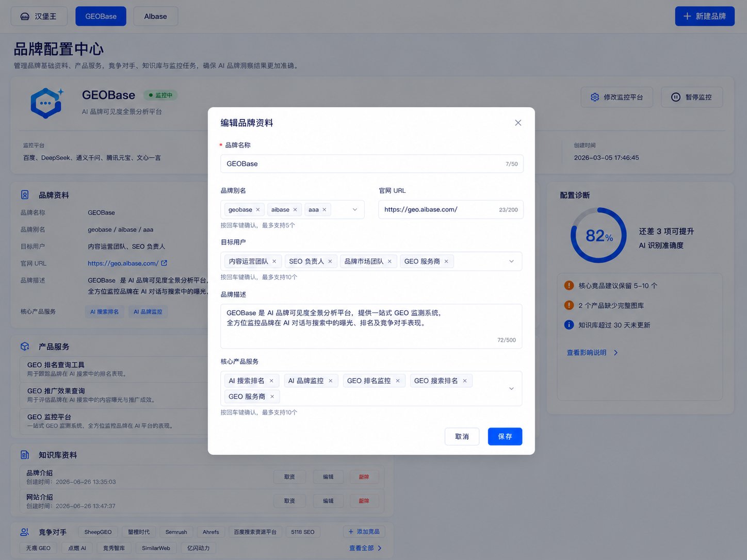Remove the SEO 负责人 tag
The width and height of the screenshot is (747, 560).
(330, 261)
